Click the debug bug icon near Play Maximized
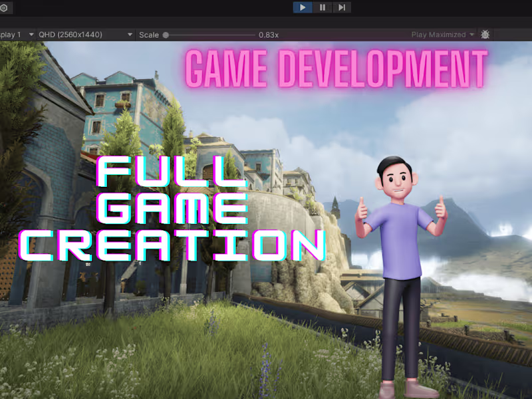The width and height of the screenshot is (532, 399). point(485,34)
